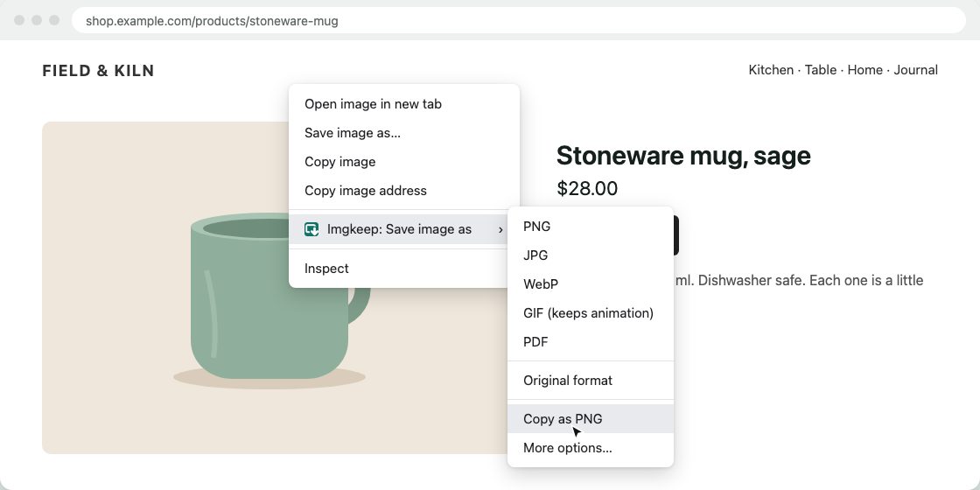Viewport: 980px width, 490px height.
Task: Open the Kitchen navigation link
Action: [x=771, y=70]
